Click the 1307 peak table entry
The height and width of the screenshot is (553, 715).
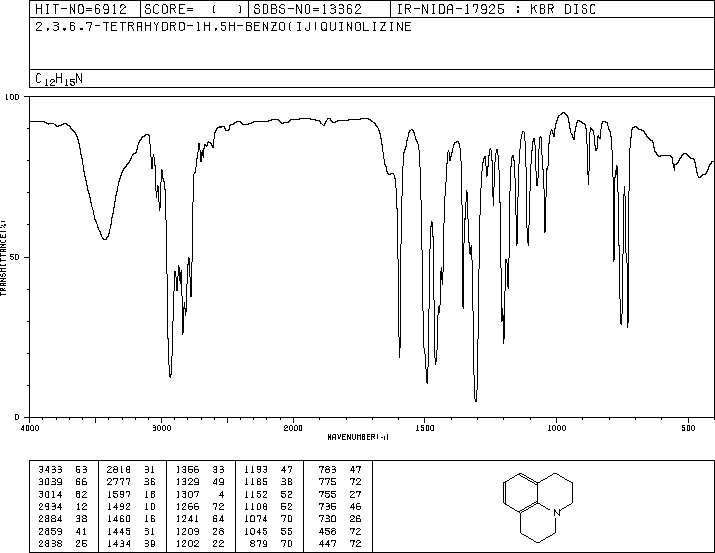pos(187,494)
